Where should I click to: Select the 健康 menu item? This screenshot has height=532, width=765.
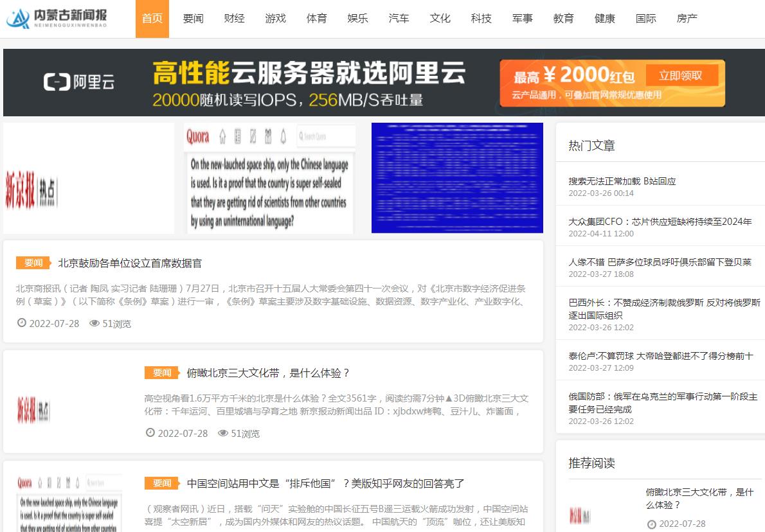pyautogui.click(x=604, y=19)
